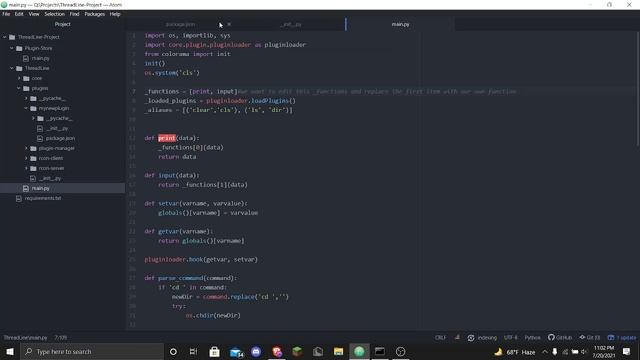Open the OBS Studio taskbar icon

tap(400, 351)
